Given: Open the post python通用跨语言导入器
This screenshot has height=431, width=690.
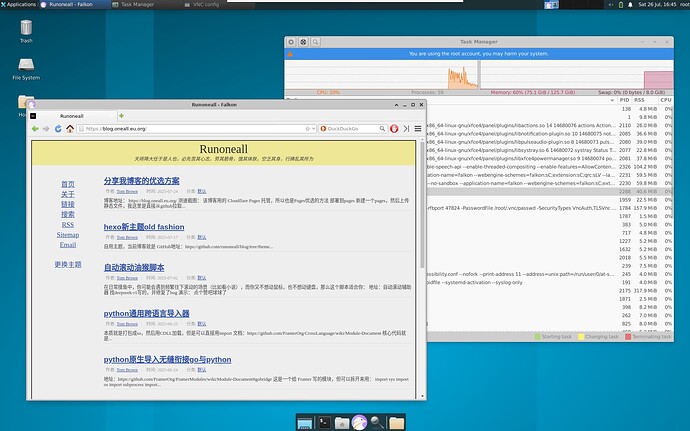Looking at the screenshot, I should tap(147, 313).
